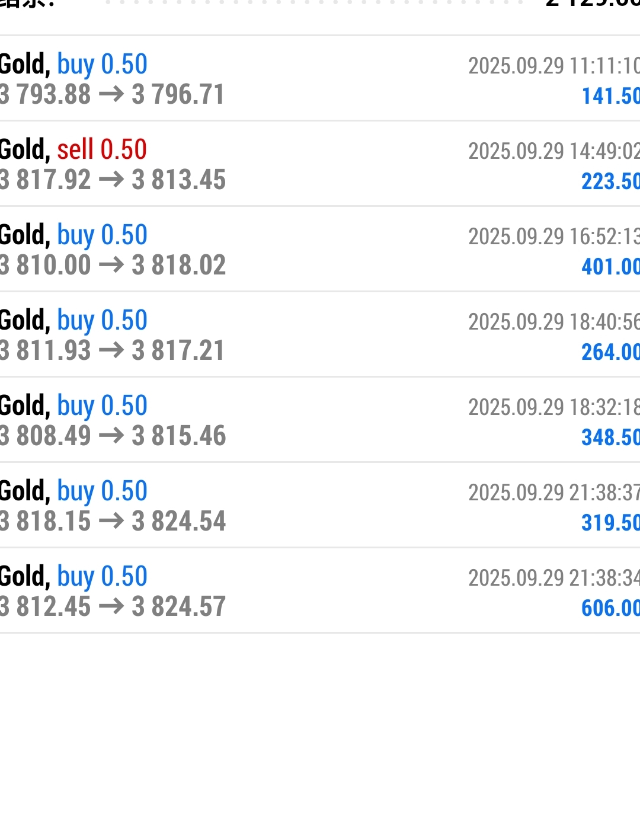Image resolution: width=640 pixels, height=840 pixels.
Task: Tap profit value 319.50
Action: coord(610,523)
